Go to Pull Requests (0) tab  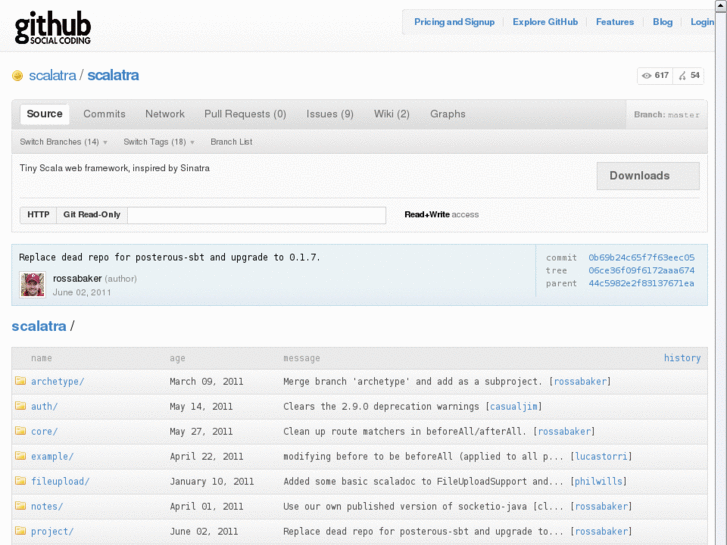click(245, 114)
